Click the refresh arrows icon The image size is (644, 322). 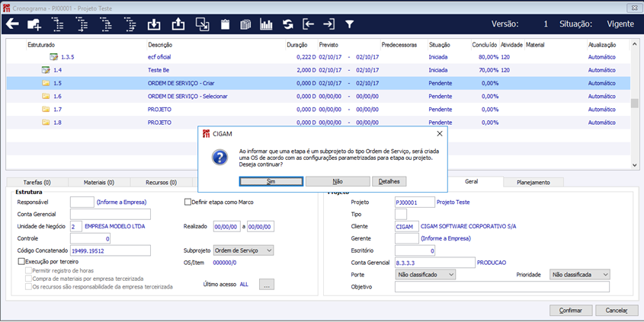point(288,24)
